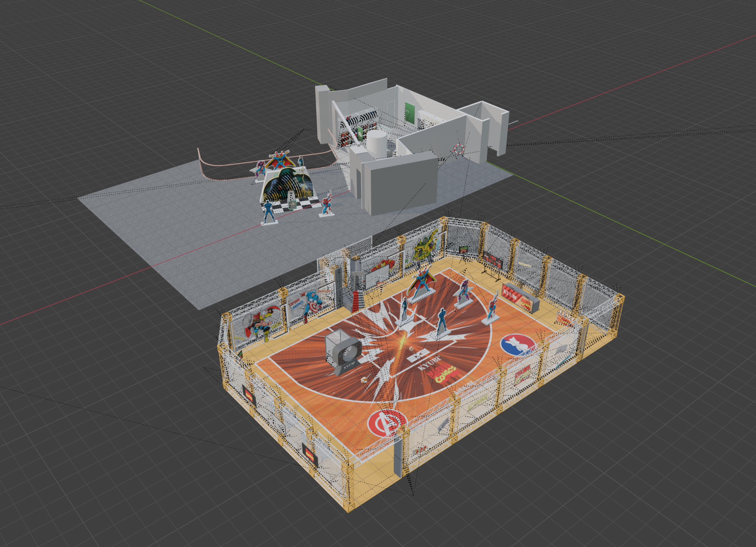
Task: Select the Doctor Strange standee on the court
Action: [x=422, y=285]
